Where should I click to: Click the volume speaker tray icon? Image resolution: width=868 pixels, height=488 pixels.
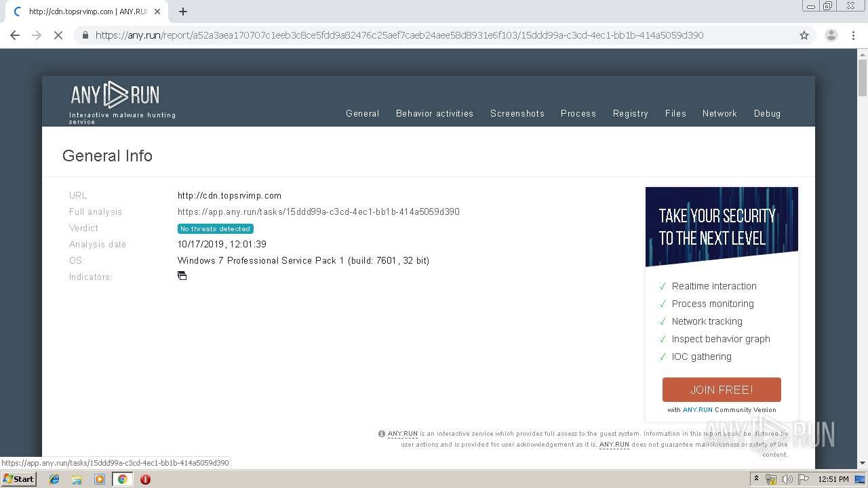tap(787, 479)
